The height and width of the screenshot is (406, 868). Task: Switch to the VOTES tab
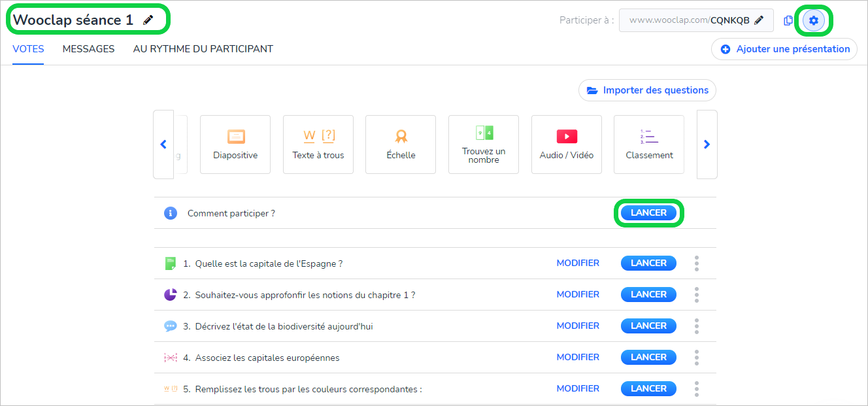(x=28, y=49)
